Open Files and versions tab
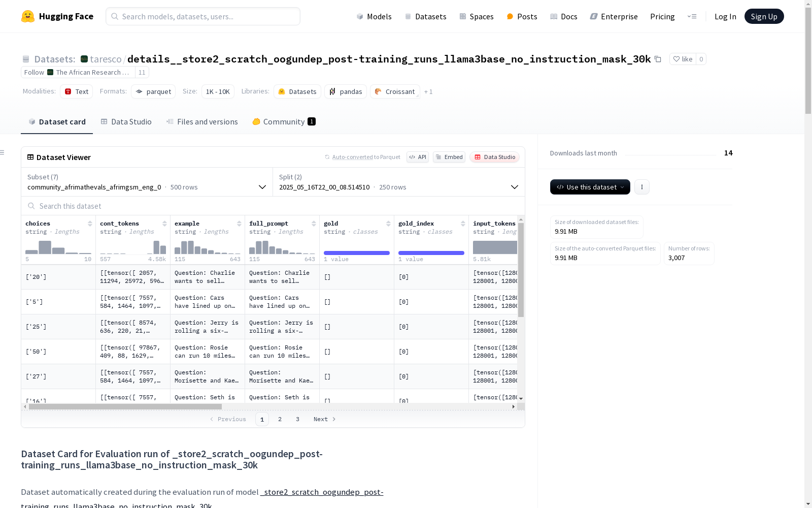The width and height of the screenshot is (812, 508). coord(202,122)
